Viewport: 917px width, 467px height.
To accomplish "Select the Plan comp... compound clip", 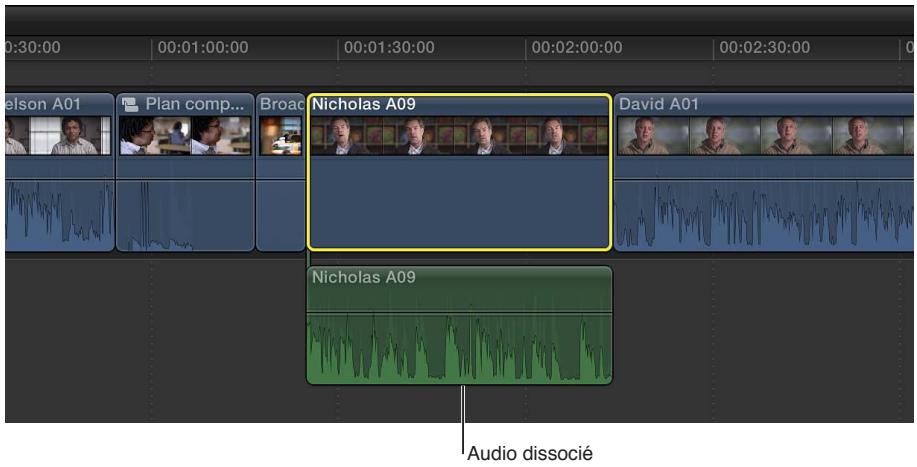I will [x=185, y=172].
